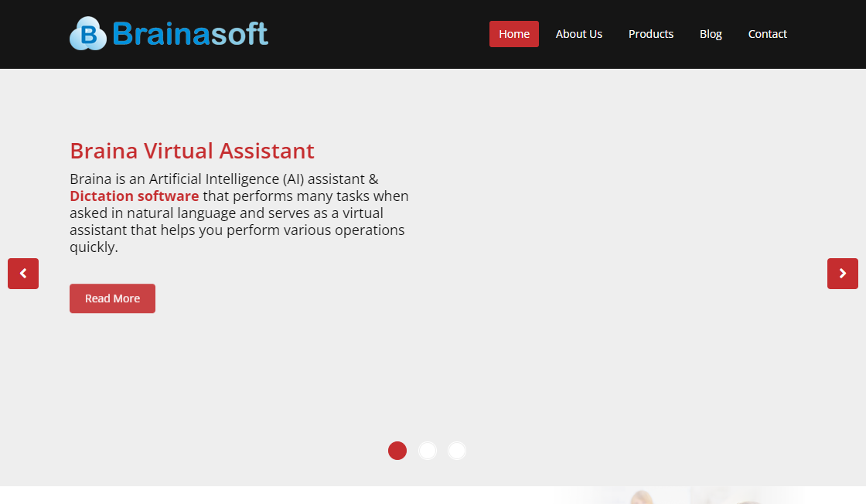Image resolution: width=866 pixels, height=504 pixels.
Task: Switch to the second slide indicator dot
Action: click(428, 451)
